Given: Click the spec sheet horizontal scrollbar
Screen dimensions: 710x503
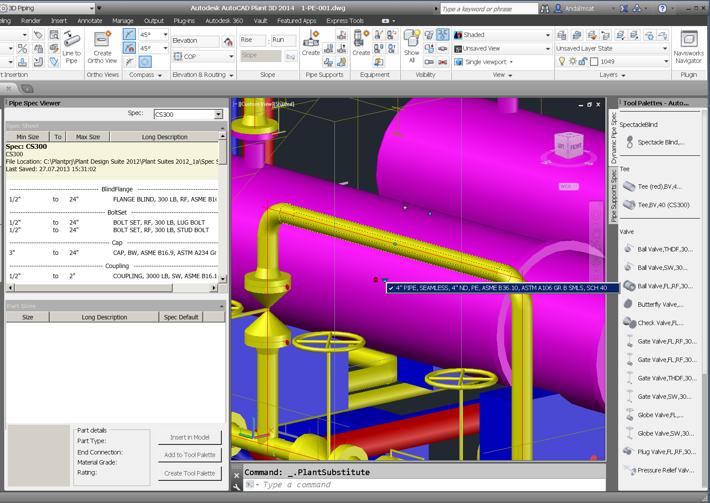Looking at the screenshot, I should (x=112, y=287).
